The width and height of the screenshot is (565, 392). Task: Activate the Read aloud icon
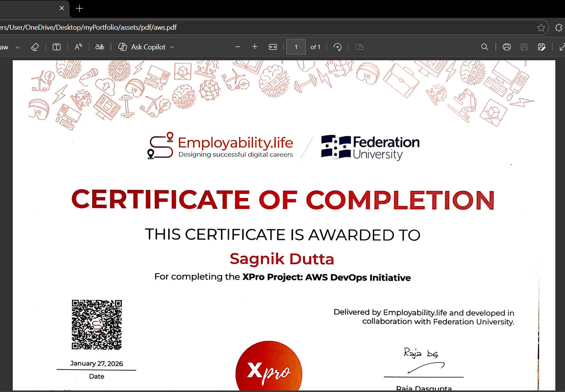click(x=78, y=47)
